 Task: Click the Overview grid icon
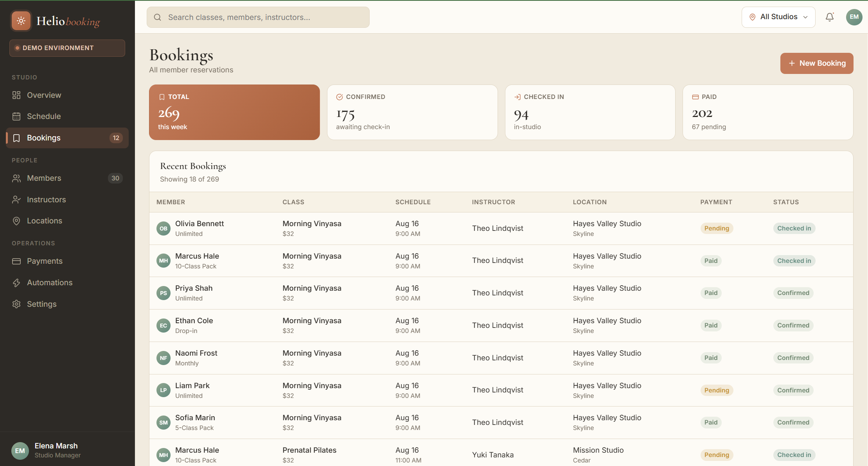16,95
